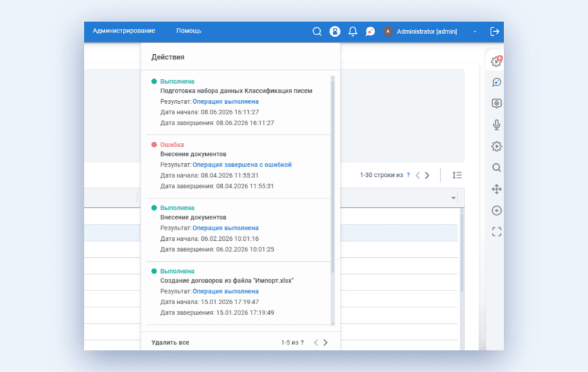This screenshot has width=588, height=372.
Task: Open the Помощь menu
Action: coord(189,31)
